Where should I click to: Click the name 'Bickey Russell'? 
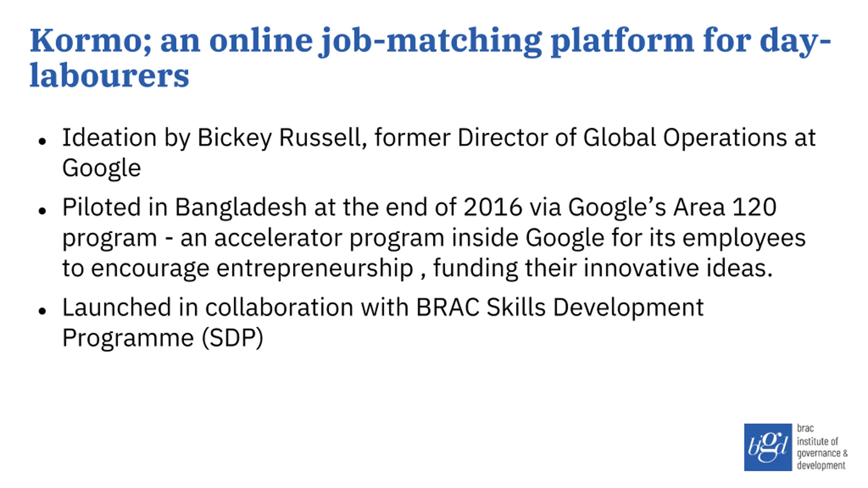click(x=282, y=138)
